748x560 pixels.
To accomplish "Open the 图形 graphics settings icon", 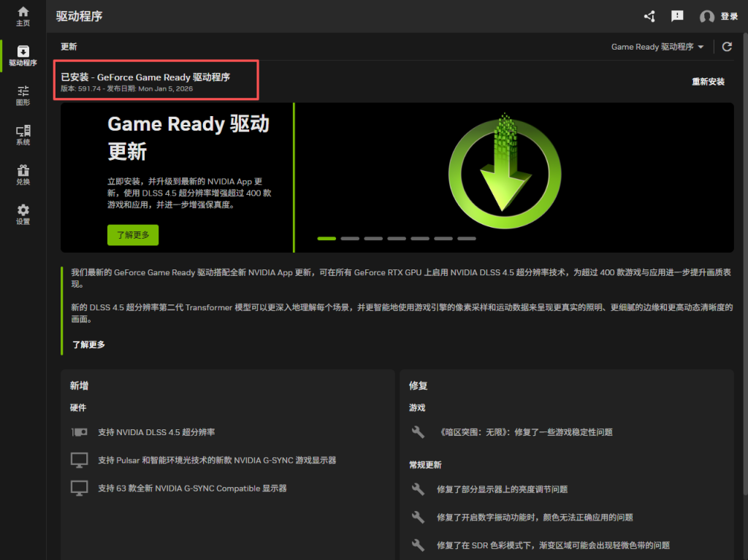I will click(x=23, y=96).
